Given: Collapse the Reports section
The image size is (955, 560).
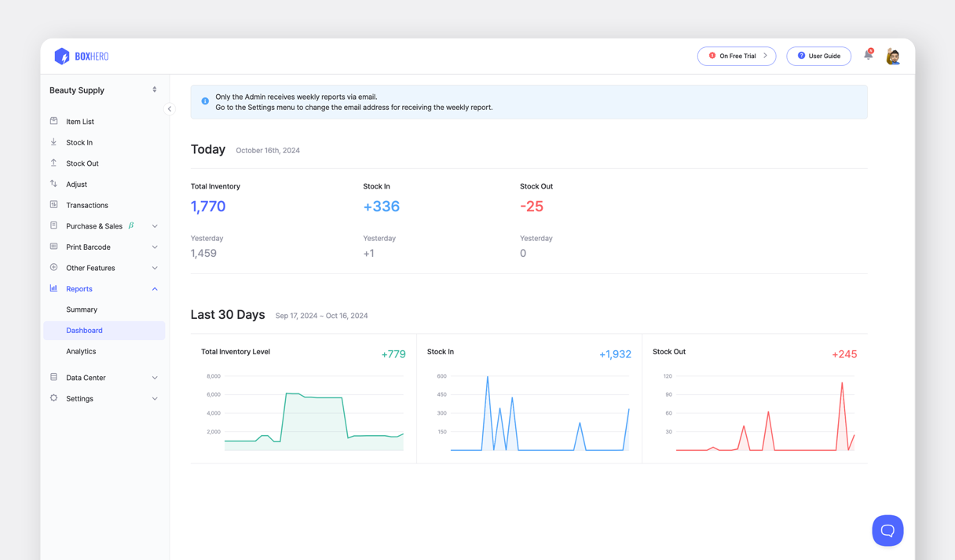Looking at the screenshot, I should click(x=155, y=288).
